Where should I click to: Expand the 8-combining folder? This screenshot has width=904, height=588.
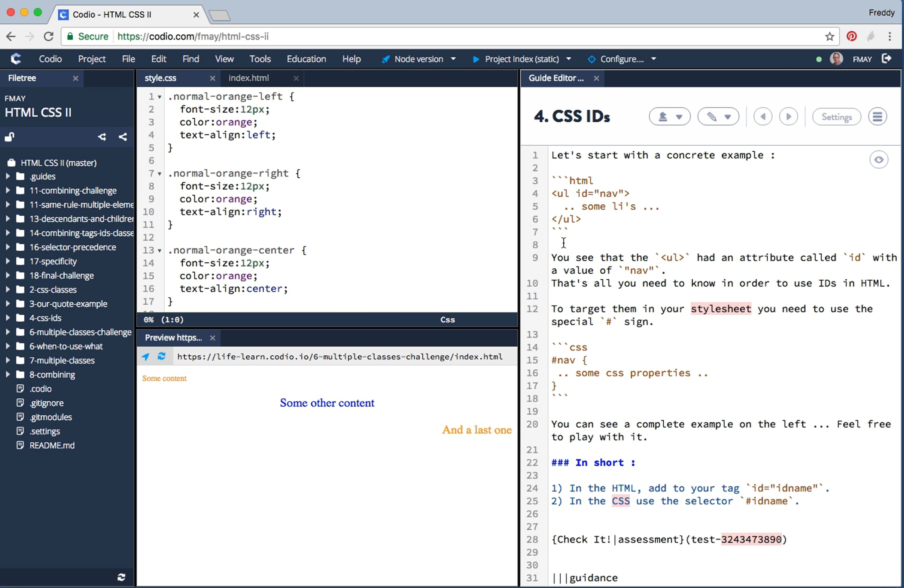pyautogui.click(x=8, y=374)
